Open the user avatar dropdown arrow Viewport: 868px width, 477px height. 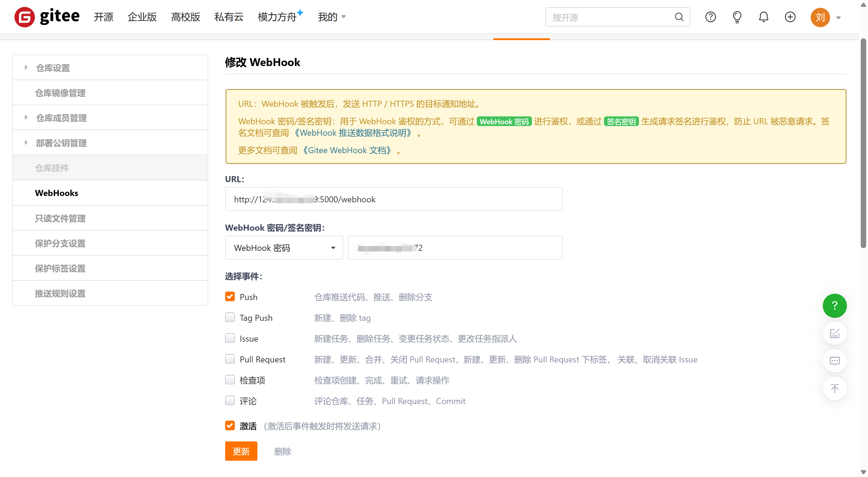click(838, 17)
